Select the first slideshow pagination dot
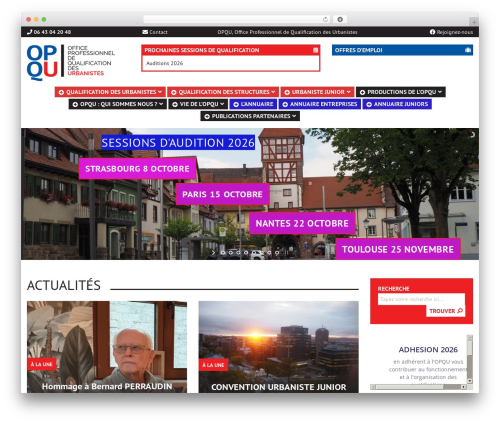 pyautogui.click(x=223, y=253)
